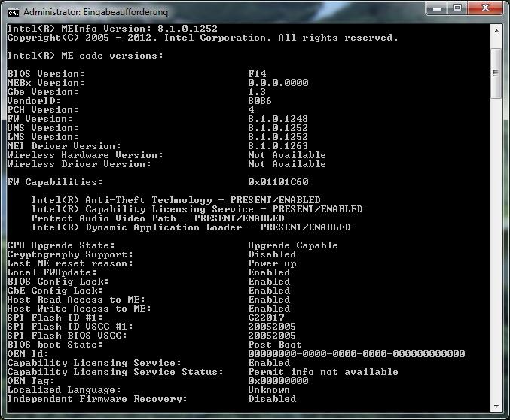Click the 'Independent Firmware Recovery:' label
The height and width of the screenshot is (420, 510).
click(x=98, y=399)
